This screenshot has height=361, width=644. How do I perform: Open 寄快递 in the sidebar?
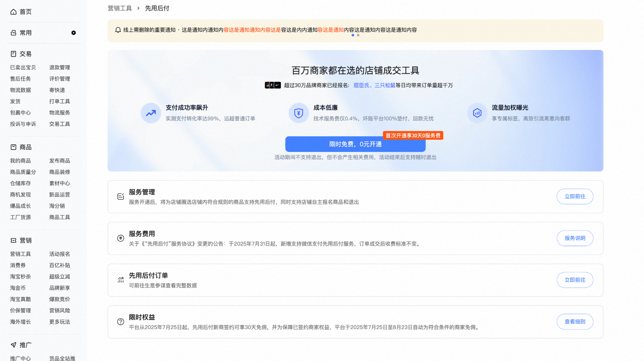tap(57, 90)
